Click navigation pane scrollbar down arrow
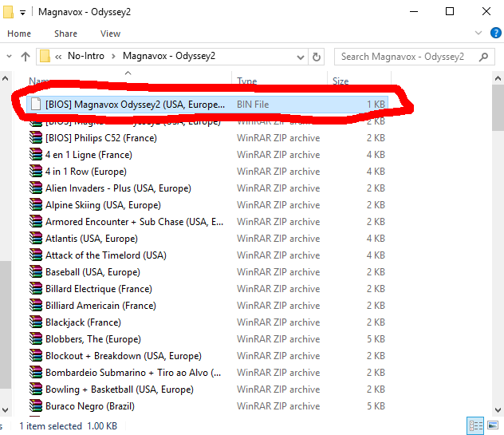The image size is (504, 435). coord(5,410)
